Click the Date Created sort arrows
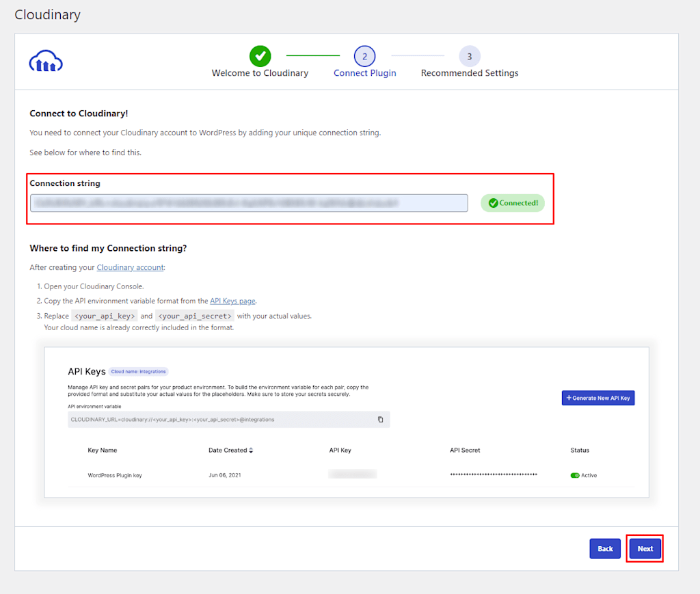Viewport: 700px width, 594px height. coord(251,450)
